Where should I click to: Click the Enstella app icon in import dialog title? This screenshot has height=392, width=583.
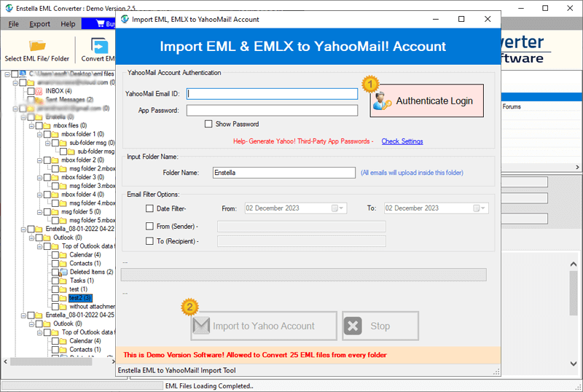[125, 19]
